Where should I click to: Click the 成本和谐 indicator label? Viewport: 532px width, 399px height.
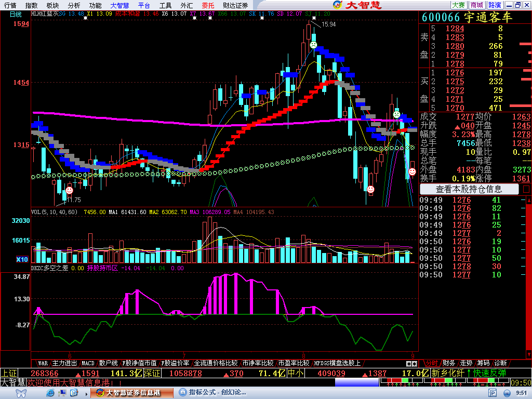pyautogui.click(x=127, y=14)
